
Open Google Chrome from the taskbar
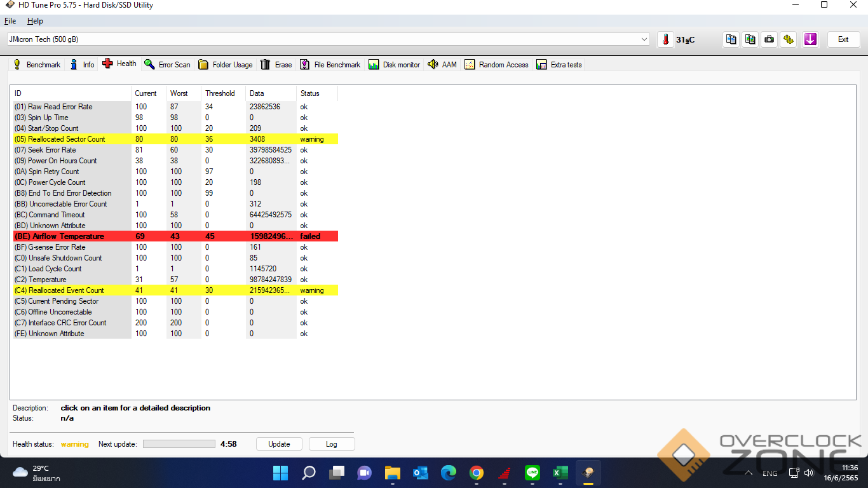point(477,473)
